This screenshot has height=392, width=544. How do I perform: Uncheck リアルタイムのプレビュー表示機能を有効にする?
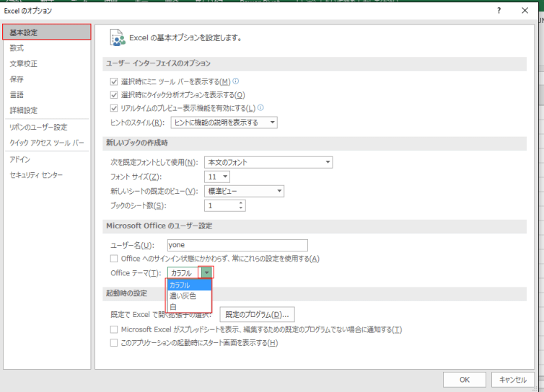[x=114, y=108]
